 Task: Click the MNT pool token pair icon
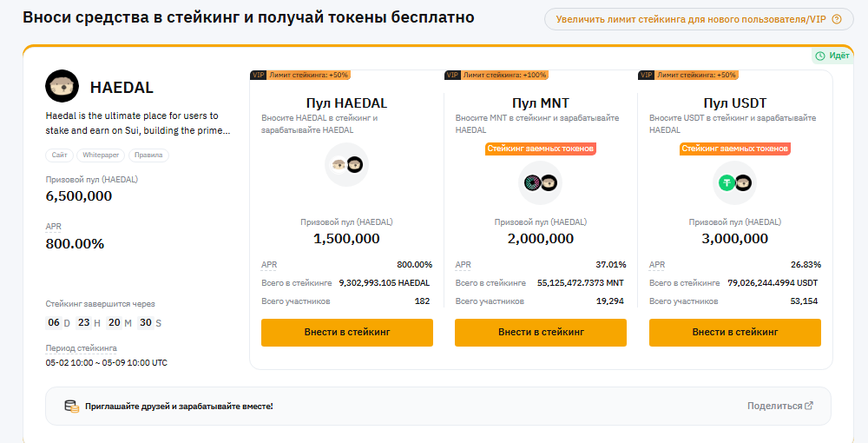point(541,182)
